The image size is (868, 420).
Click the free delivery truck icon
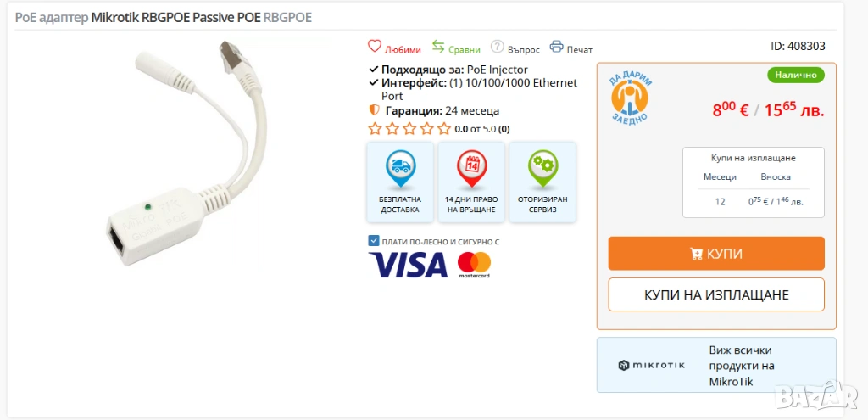pyautogui.click(x=400, y=168)
